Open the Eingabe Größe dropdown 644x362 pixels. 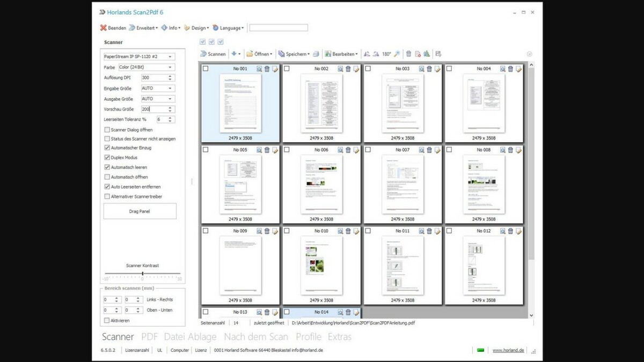pyautogui.click(x=158, y=88)
